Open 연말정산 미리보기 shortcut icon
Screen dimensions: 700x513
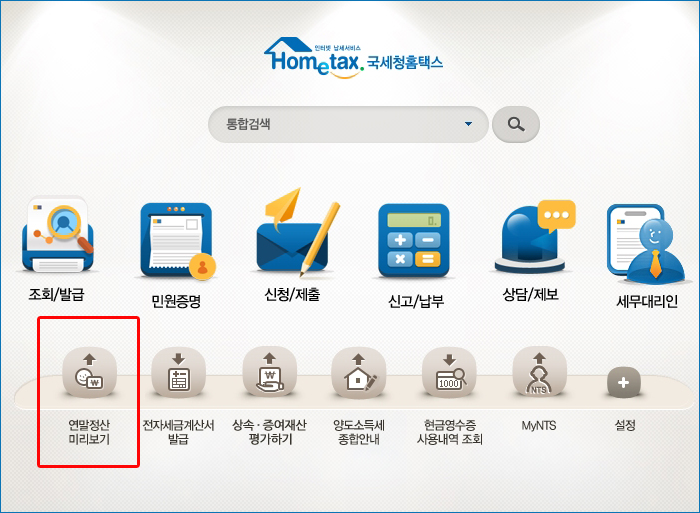point(90,373)
